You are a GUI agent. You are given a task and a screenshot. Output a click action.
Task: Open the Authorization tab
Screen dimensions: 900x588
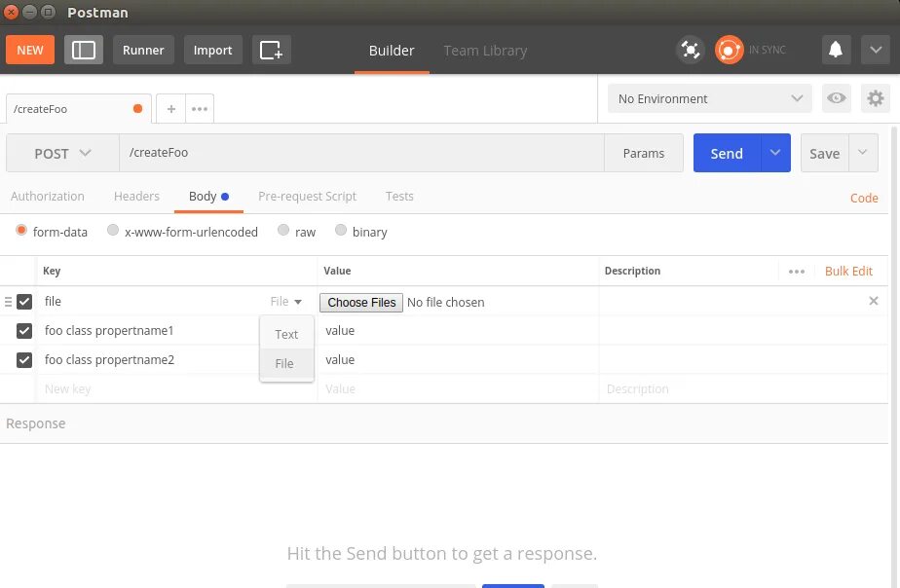tap(48, 197)
